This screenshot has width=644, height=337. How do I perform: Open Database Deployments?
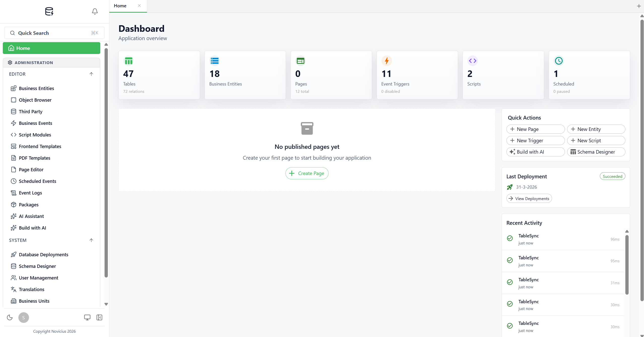pyautogui.click(x=51, y=255)
